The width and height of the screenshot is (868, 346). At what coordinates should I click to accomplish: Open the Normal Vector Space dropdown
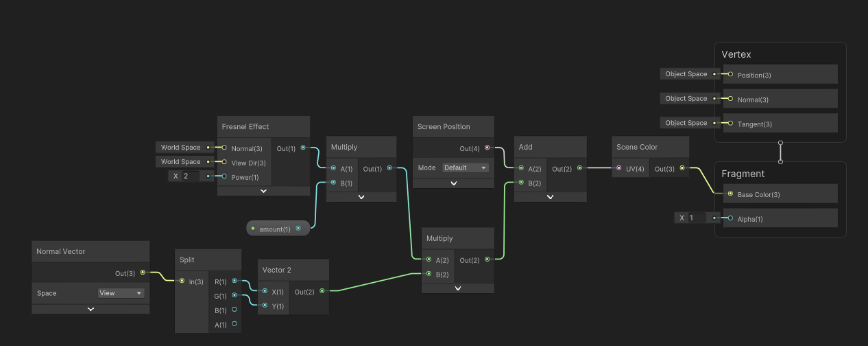[121, 293]
